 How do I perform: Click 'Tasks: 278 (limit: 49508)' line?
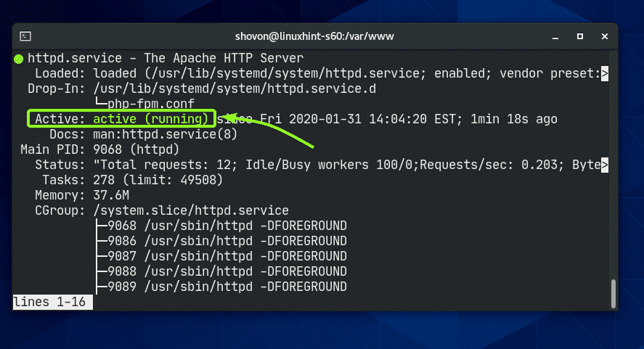(133, 180)
